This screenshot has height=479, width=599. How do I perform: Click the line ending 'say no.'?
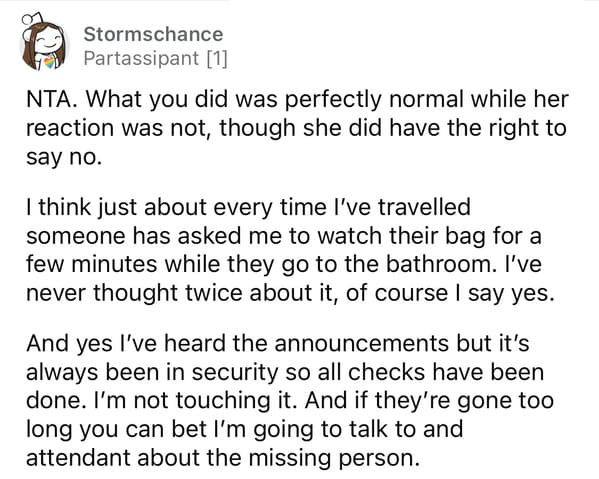(x=64, y=157)
